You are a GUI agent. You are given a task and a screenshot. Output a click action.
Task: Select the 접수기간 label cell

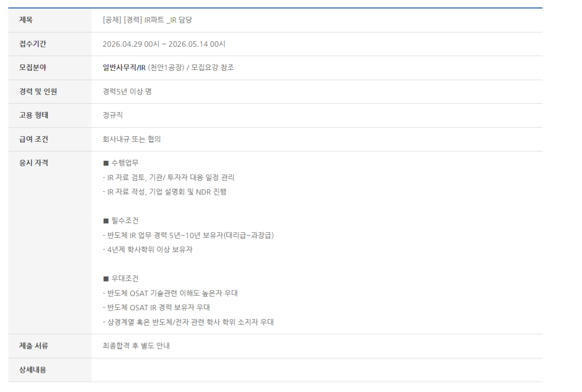pos(33,44)
